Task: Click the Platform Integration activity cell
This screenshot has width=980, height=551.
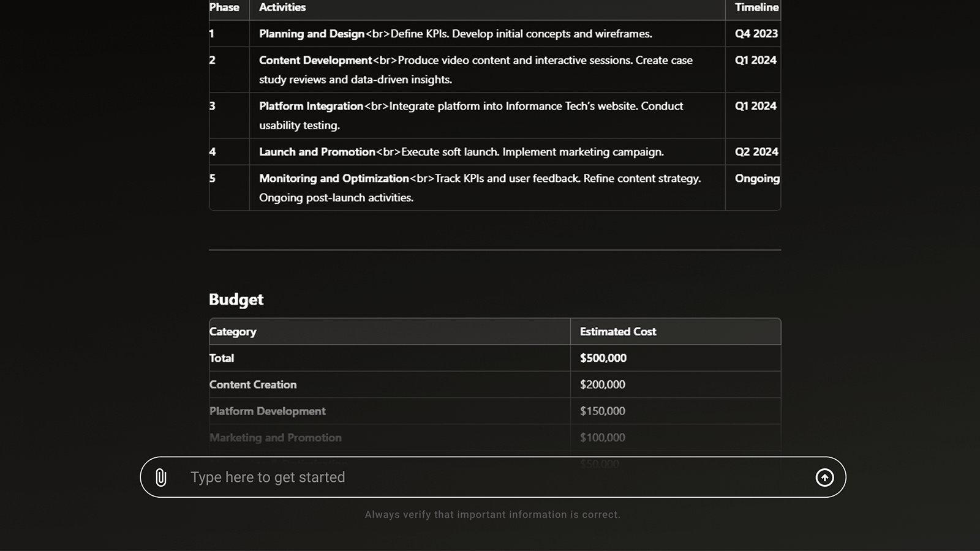Action: [470, 115]
